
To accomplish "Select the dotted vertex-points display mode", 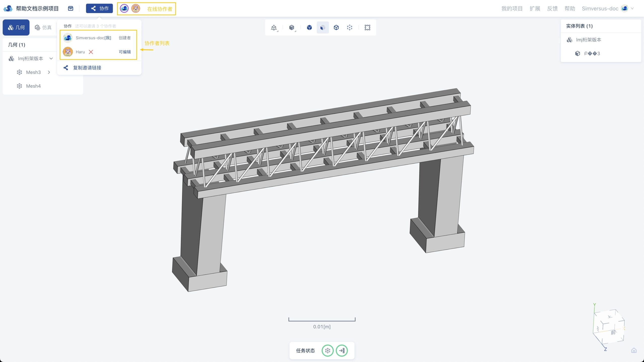I will click(349, 27).
